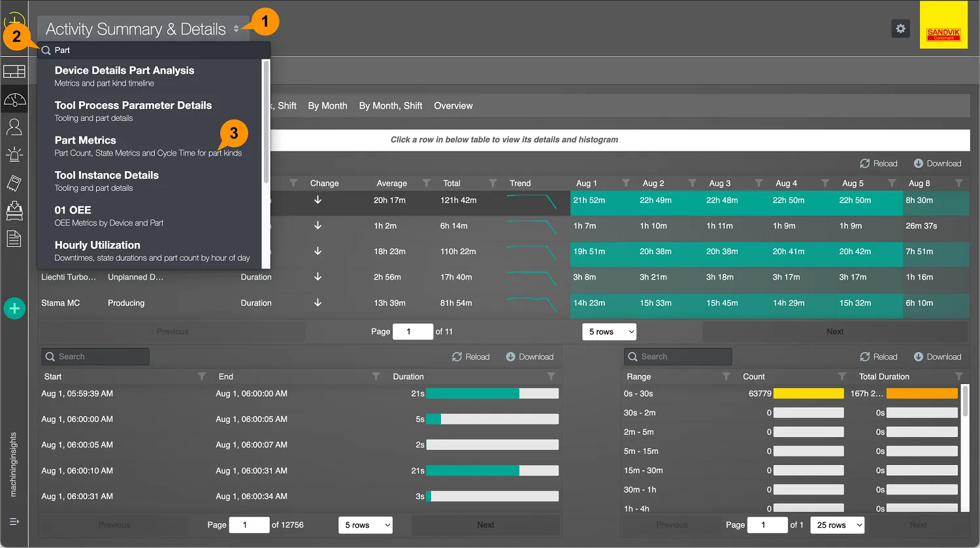
Task: Expand the 5 rows dropdown in the top table
Action: [x=609, y=332]
